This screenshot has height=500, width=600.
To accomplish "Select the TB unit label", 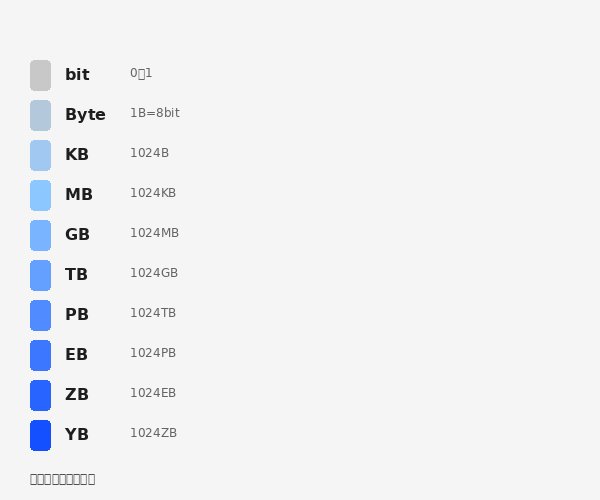I will 77,274.
